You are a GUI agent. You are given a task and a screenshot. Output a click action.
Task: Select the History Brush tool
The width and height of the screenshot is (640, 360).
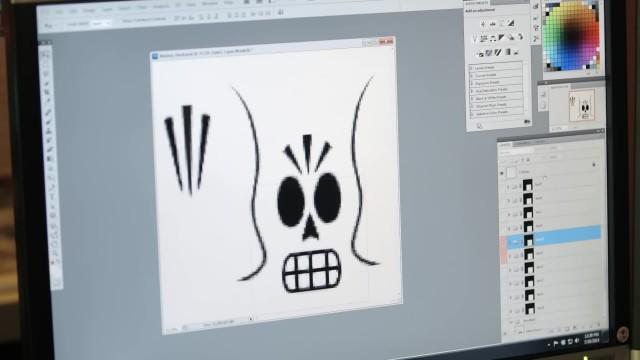49,140
